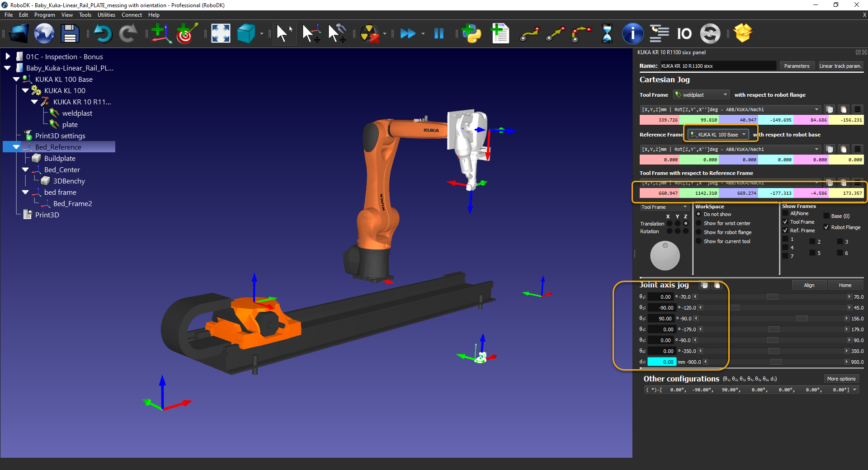
Task: Click the Add target icon
Action: click(x=187, y=34)
